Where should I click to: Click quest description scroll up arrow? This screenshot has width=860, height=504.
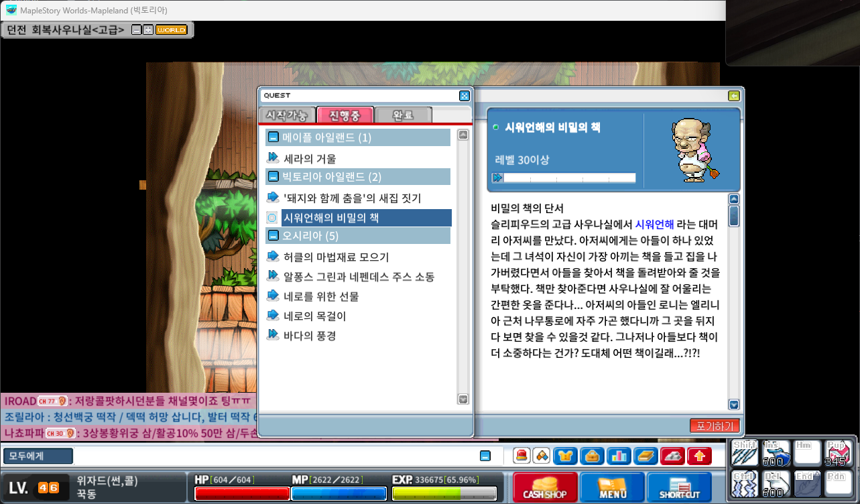[734, 199]
